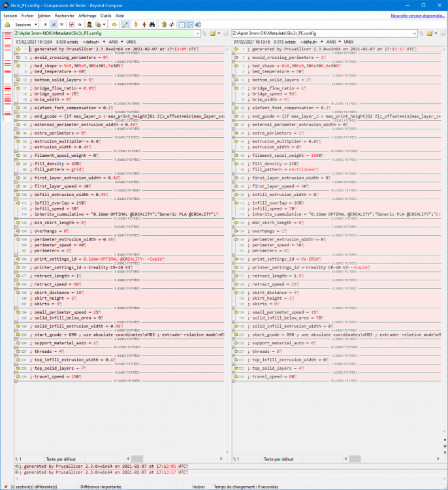
Task: Toggle Edit mode pencil button
Action: click(125, 24)
